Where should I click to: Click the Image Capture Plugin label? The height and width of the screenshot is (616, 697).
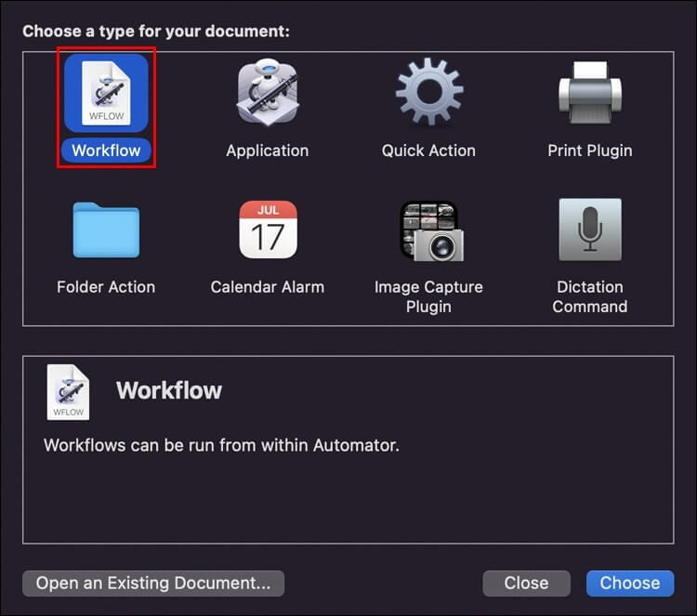click(x=428, y=297)
